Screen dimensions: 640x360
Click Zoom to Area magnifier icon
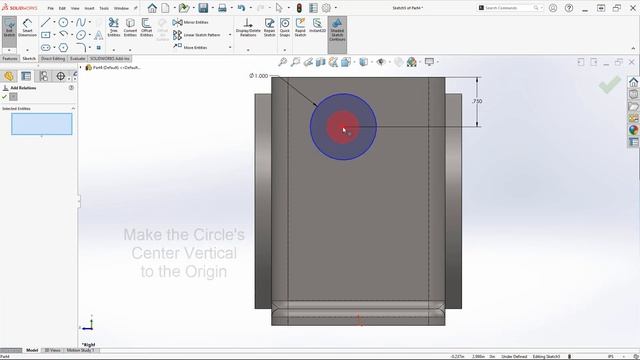click(296, 62)
